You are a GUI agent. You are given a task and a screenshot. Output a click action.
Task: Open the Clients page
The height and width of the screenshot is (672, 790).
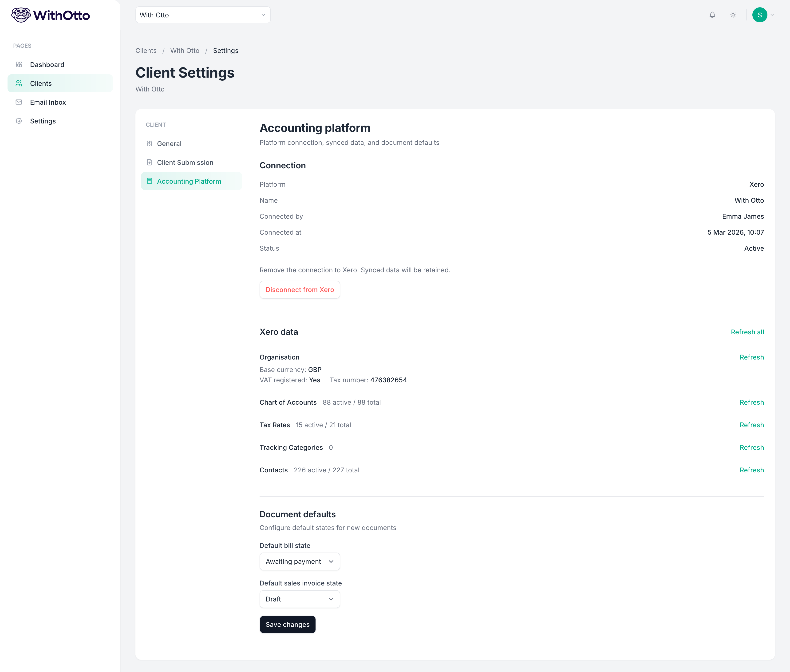[60, 83]
